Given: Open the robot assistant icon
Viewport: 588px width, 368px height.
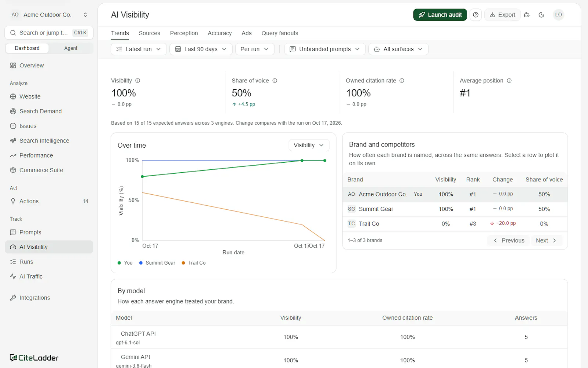Looking at the screenshot, I should pyautogui.click(x=527, y=15).
